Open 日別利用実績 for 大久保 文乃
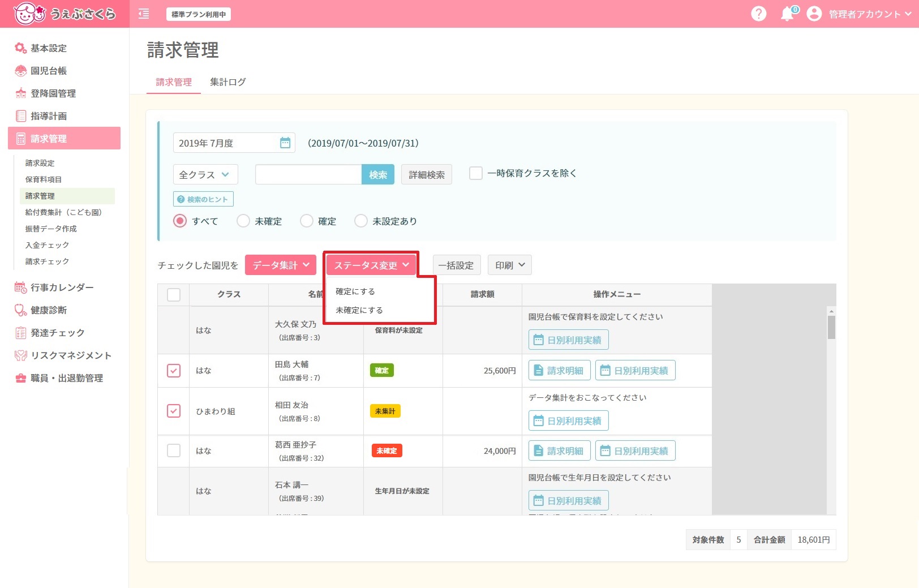 (568, 340)
